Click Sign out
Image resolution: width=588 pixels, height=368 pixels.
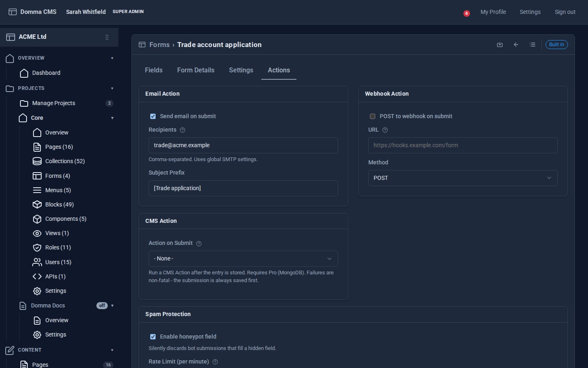click(x=565, y=12)
